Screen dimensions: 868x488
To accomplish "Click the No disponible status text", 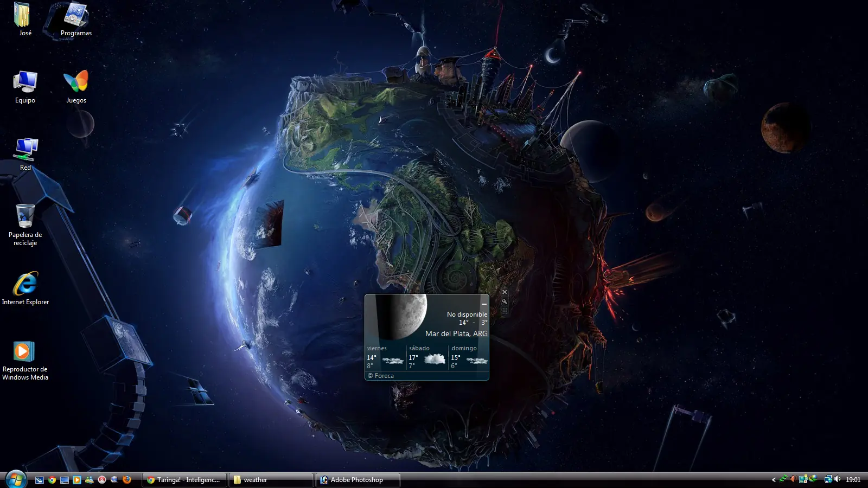I will [x=467, y=314].
